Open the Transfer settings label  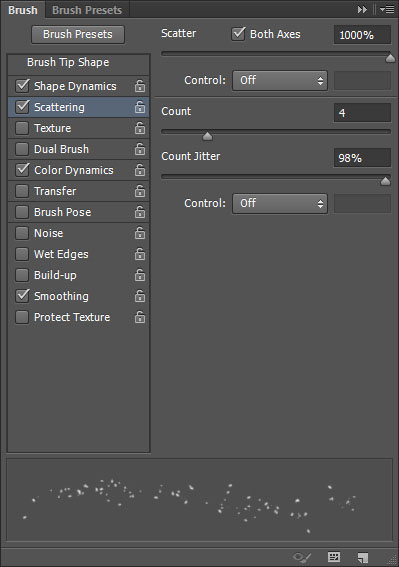pos(55,191)
